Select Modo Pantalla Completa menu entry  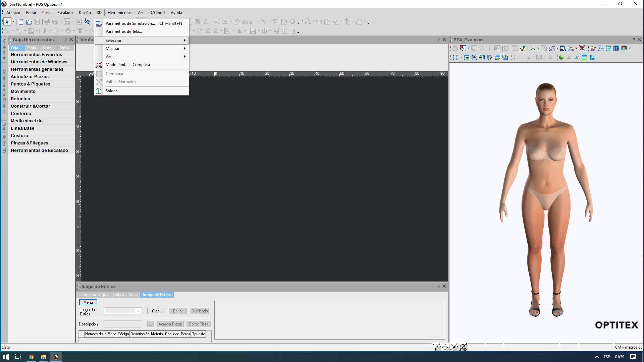point(127,65)
